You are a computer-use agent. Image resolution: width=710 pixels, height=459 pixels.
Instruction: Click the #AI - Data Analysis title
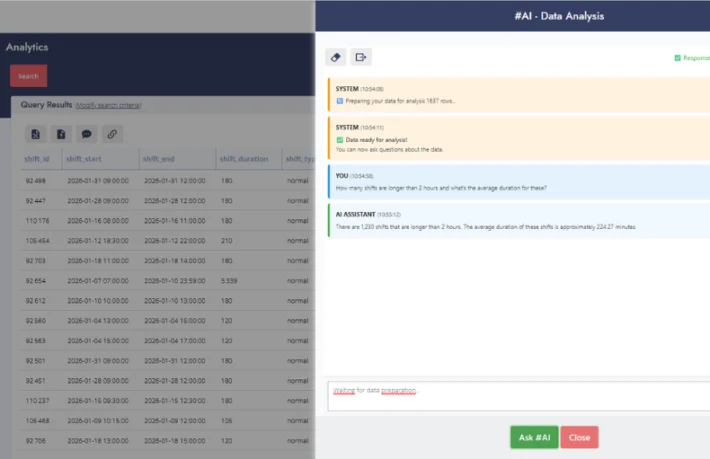[x=559, y=16]
